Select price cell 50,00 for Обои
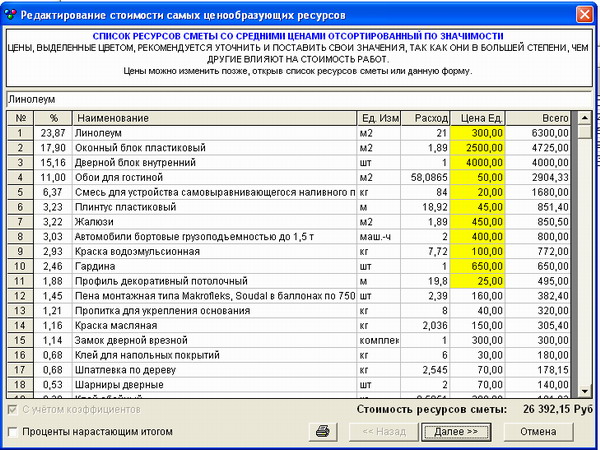The height and width of the screenshot is (450, 600). point(478,178)
